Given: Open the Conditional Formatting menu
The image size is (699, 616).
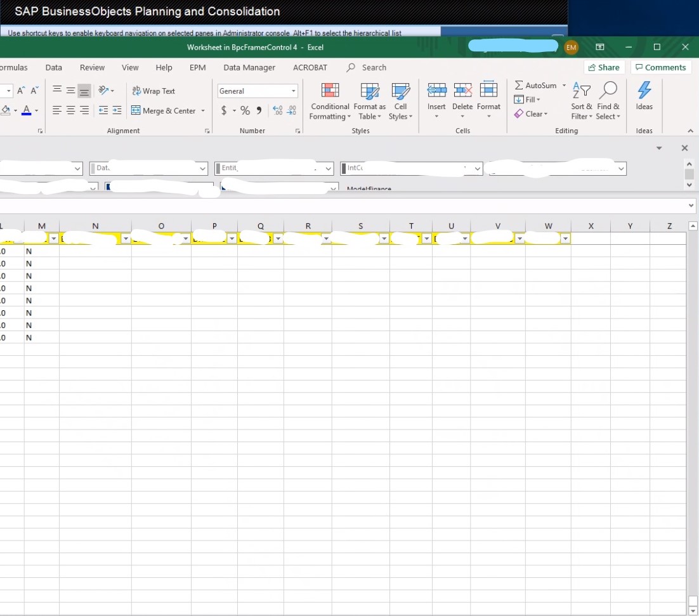Looking at the screenshot, I should point(330,102).
